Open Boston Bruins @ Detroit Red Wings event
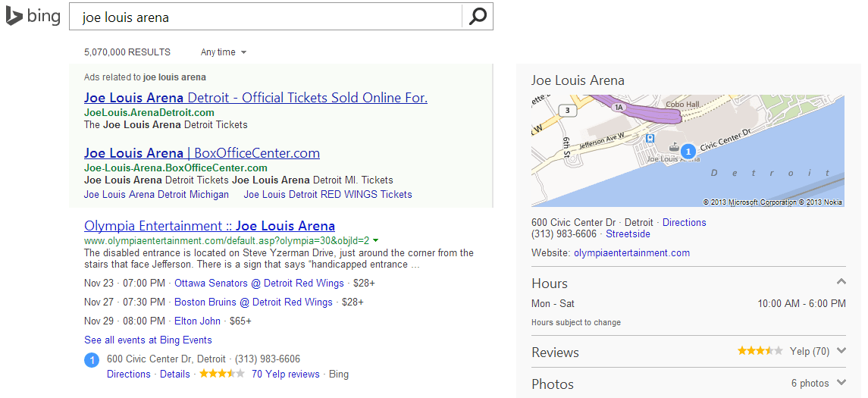Image resolution: width=868 pixels, height=398 pixels. tap(253, 302)
